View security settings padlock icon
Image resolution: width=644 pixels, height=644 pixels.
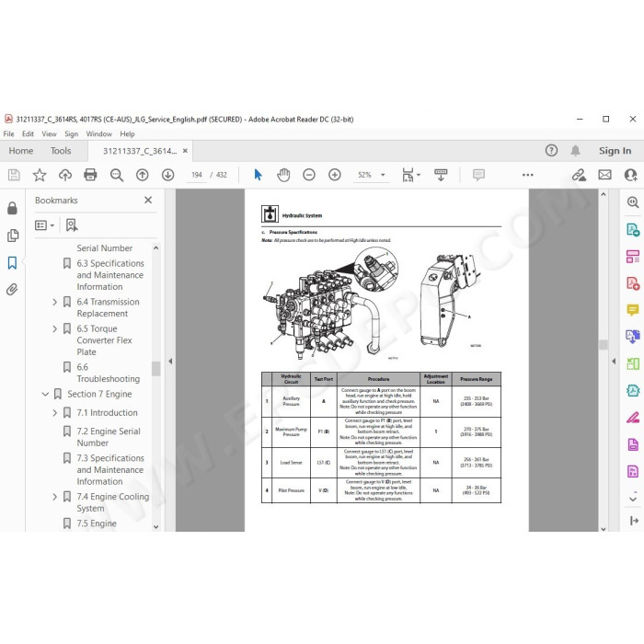point(12,208)
